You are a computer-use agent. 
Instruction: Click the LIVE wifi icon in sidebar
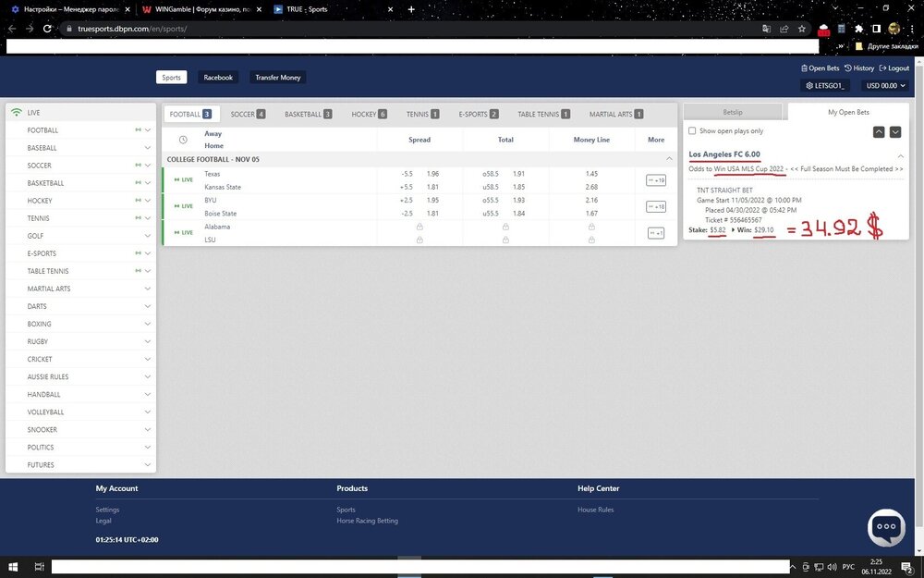pos(16,112)
